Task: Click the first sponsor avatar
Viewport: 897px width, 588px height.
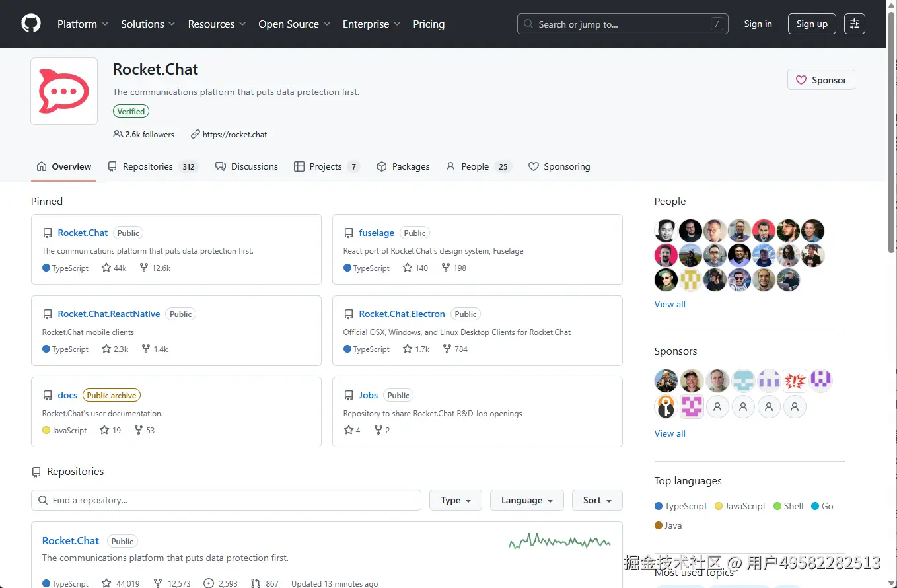Action: 666,381
